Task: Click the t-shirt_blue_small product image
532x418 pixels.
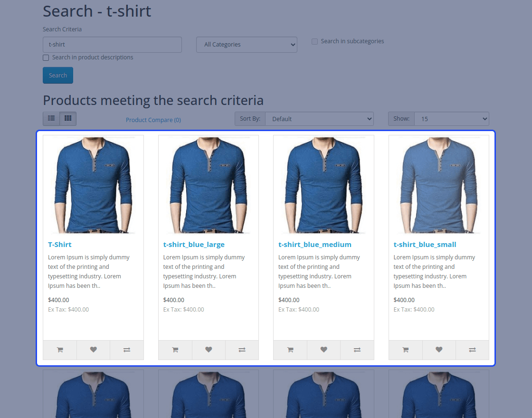Action: pyautogui.click(x=439, y=185)
